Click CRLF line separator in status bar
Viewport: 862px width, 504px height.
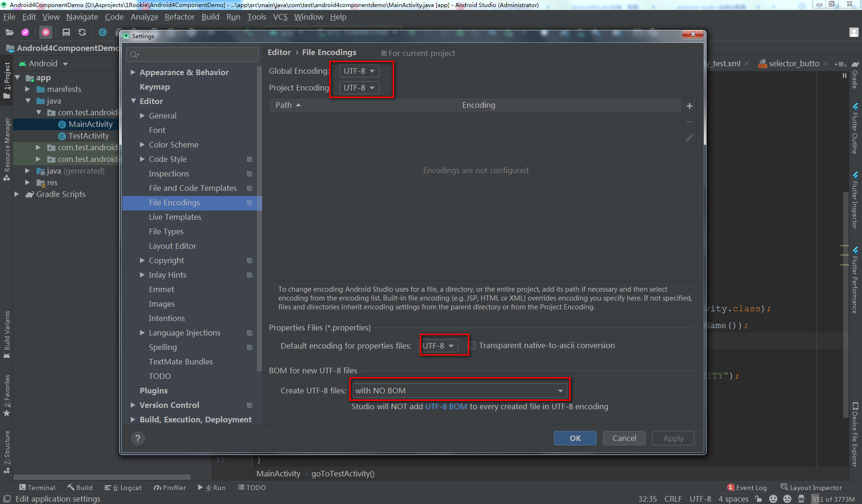pyautogui.click(x=673, y=499)
